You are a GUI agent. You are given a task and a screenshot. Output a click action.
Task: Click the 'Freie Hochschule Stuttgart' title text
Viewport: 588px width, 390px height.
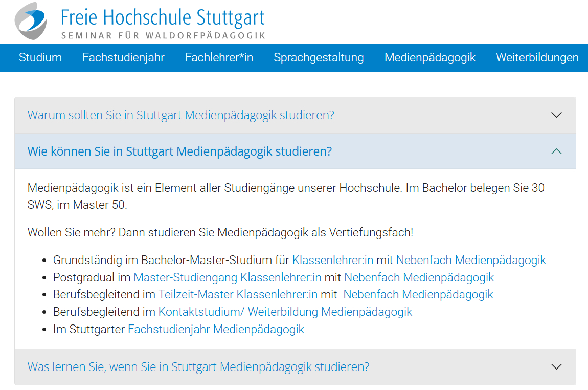coord(163,17)
